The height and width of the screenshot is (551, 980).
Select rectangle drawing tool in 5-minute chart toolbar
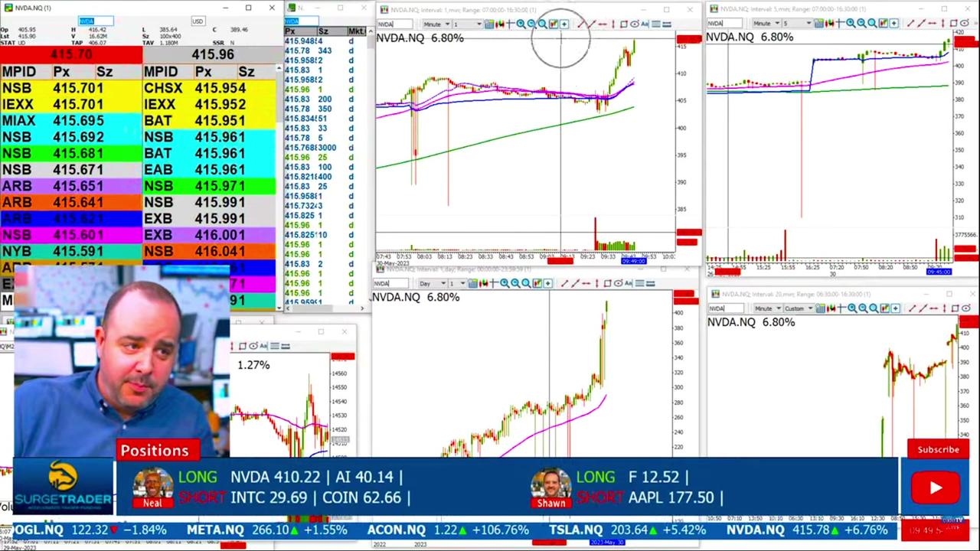(953, 24)
